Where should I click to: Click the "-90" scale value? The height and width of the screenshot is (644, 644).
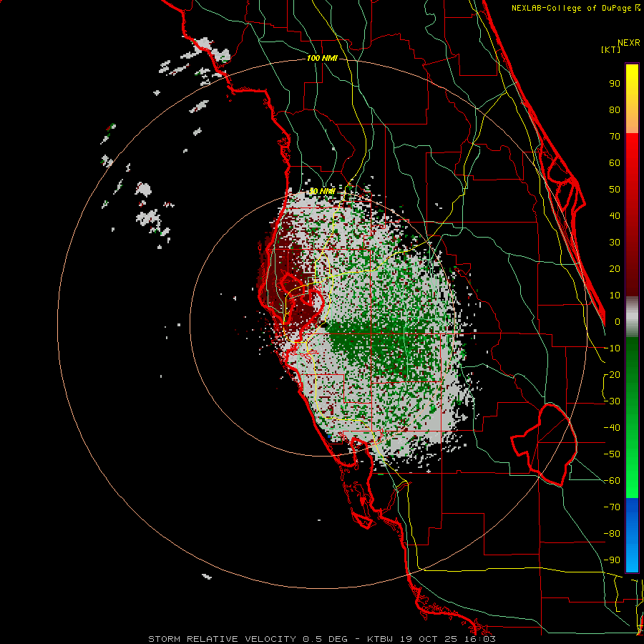coord(612,560)
